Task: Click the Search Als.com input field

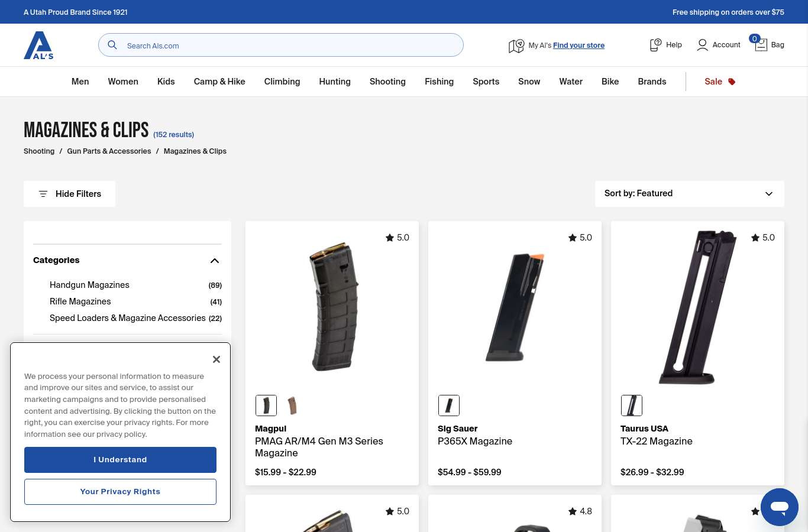Action: tap(281, 45)
